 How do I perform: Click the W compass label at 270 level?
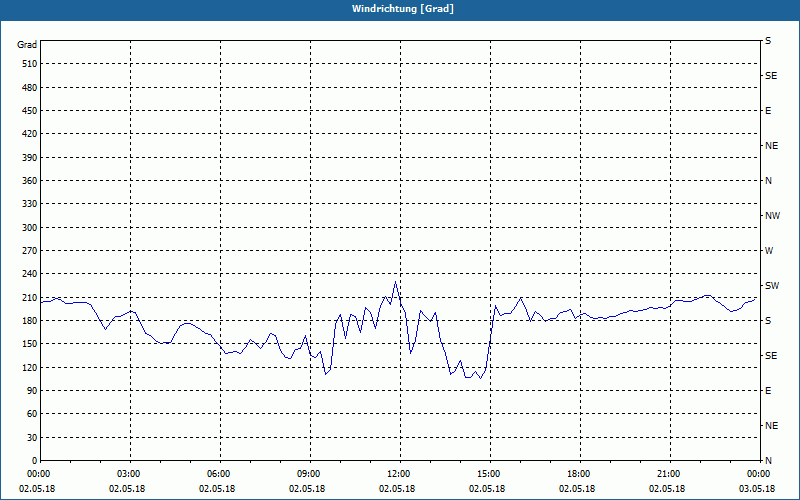pos(769,251)
